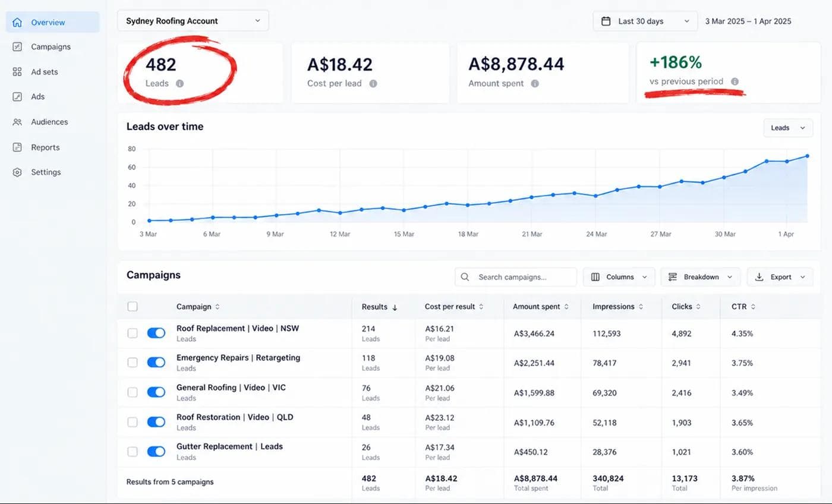Open the Last 30 days date dropdown
832x504 pixels.
tap(645, 21)
